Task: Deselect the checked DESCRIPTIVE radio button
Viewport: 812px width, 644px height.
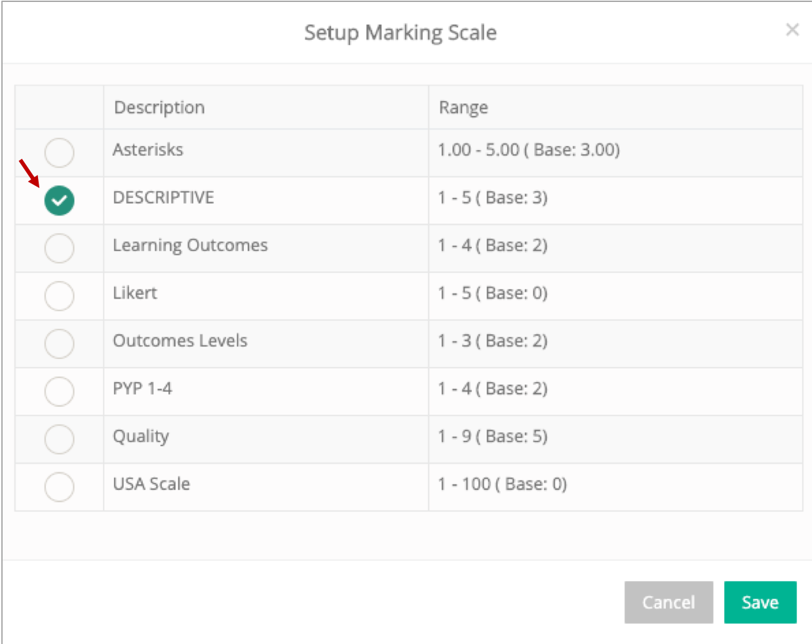Action: pyautogui.click(x=59, y=200)
